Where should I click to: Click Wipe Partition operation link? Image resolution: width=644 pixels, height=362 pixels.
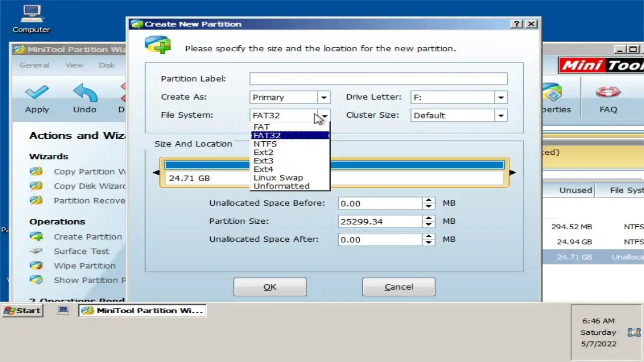[x=85, y=265]
